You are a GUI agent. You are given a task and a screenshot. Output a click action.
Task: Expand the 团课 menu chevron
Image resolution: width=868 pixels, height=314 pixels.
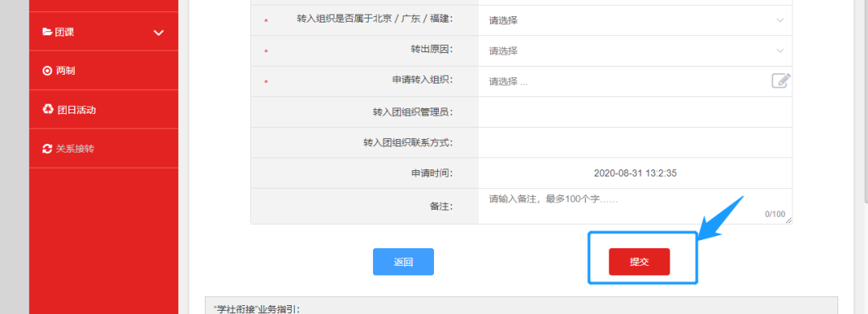coord(159,33)
